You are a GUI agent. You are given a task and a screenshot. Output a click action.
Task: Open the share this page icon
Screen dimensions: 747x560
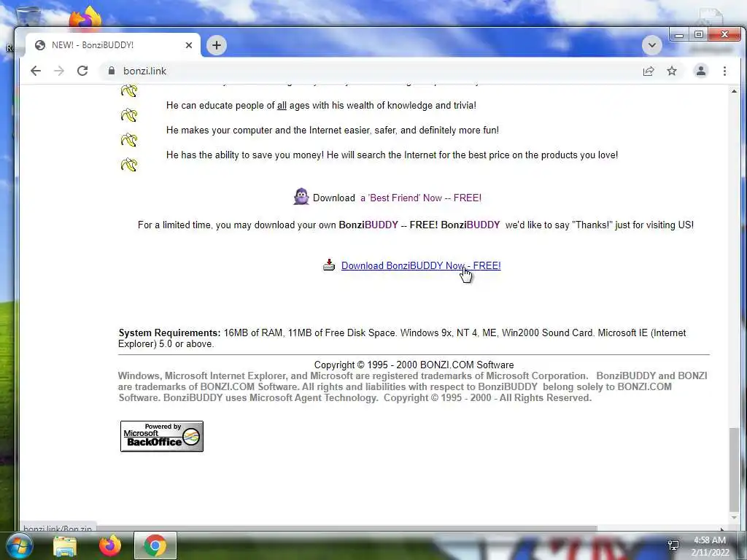coord(649,71)
